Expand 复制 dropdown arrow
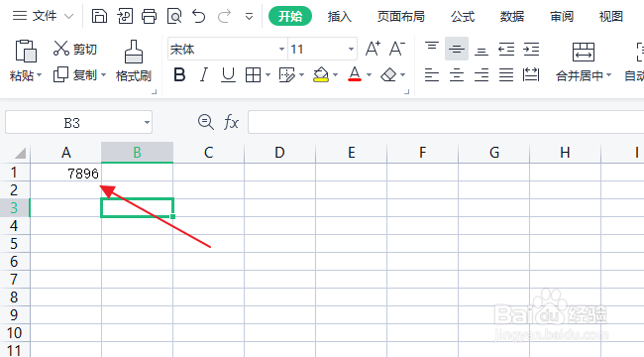 [x=103, y=74]
